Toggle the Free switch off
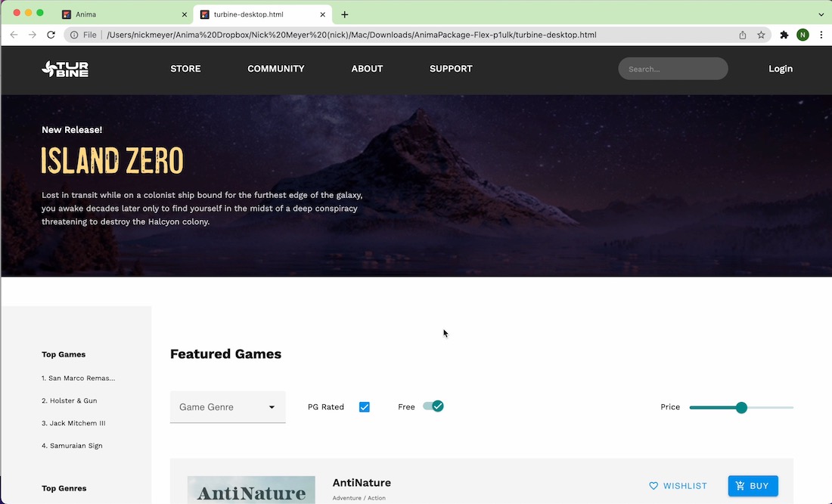The width and height of the screenshot is (832, 504). point(433,407)
